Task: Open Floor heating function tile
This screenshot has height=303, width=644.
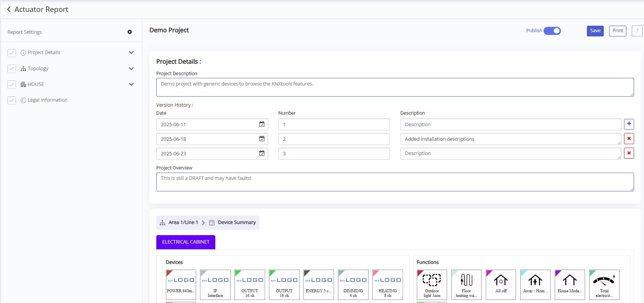Action: coord(466,285)
